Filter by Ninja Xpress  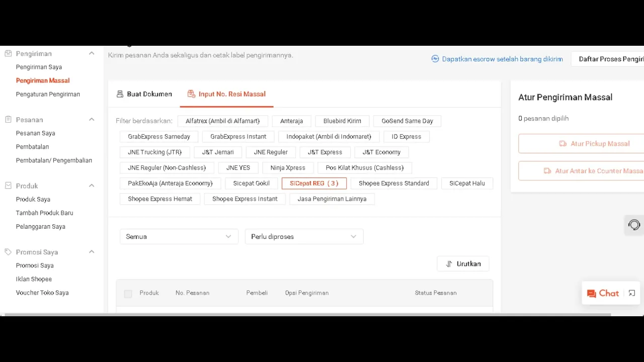[x=288, y=168]
